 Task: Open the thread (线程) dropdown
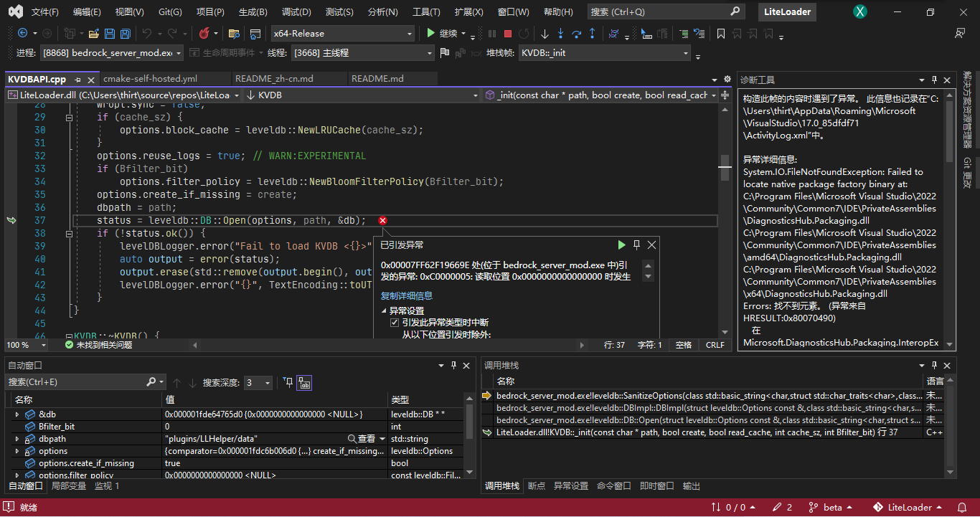pyautogui.click(x=363, y=52)
